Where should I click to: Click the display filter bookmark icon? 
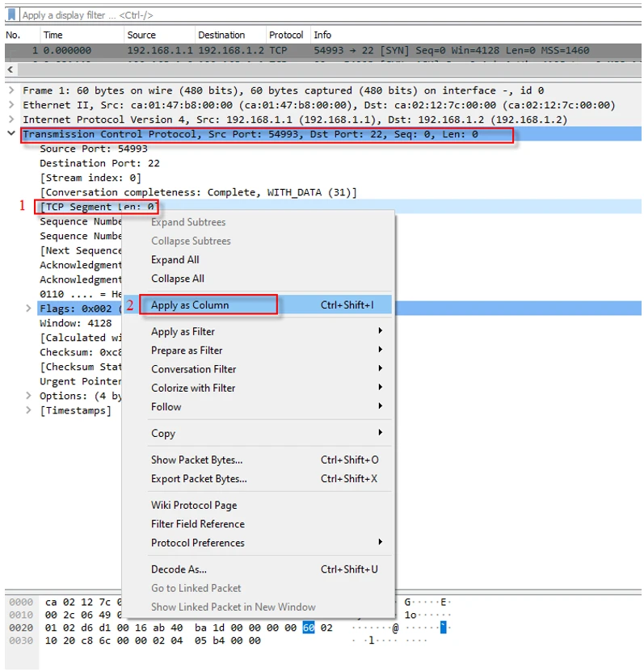[x=11, y=15]
